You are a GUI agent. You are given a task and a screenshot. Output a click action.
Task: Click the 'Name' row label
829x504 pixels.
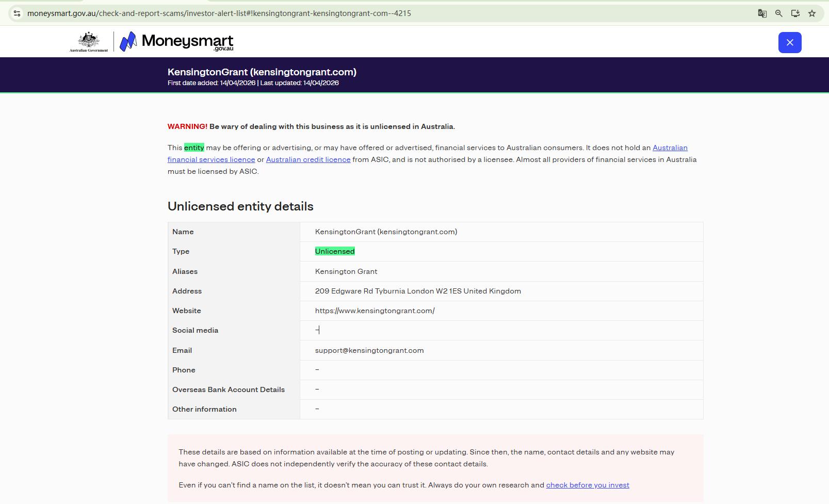point(183,232)
